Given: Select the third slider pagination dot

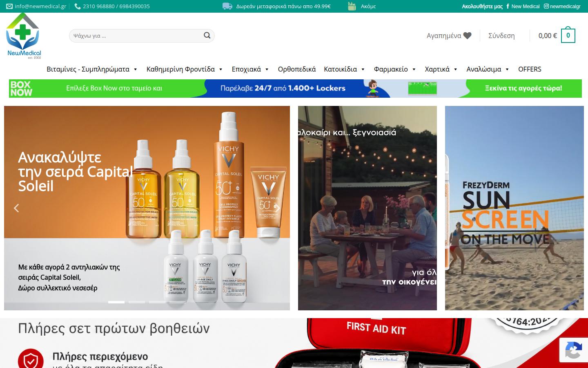Looking at the screenshot, I should tap(157, 302).
